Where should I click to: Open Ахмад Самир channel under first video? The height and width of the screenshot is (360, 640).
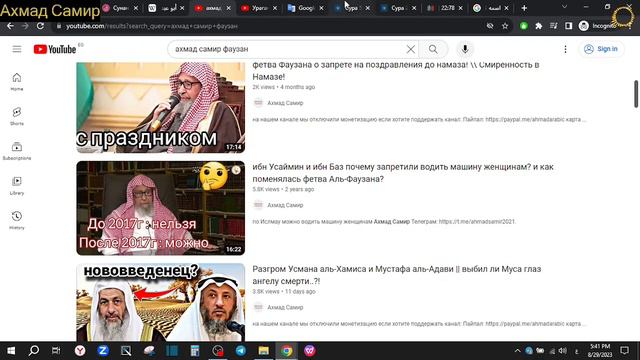coord(285,103)
